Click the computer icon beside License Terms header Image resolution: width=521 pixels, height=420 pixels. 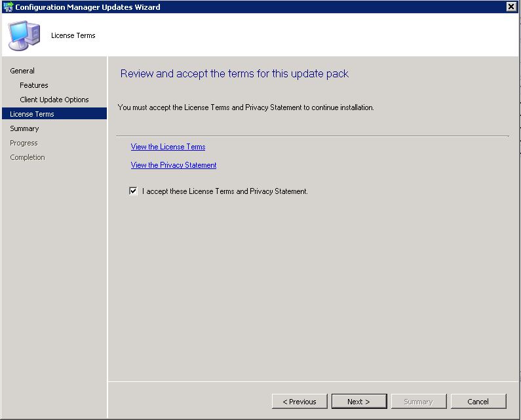pos(24,35)
